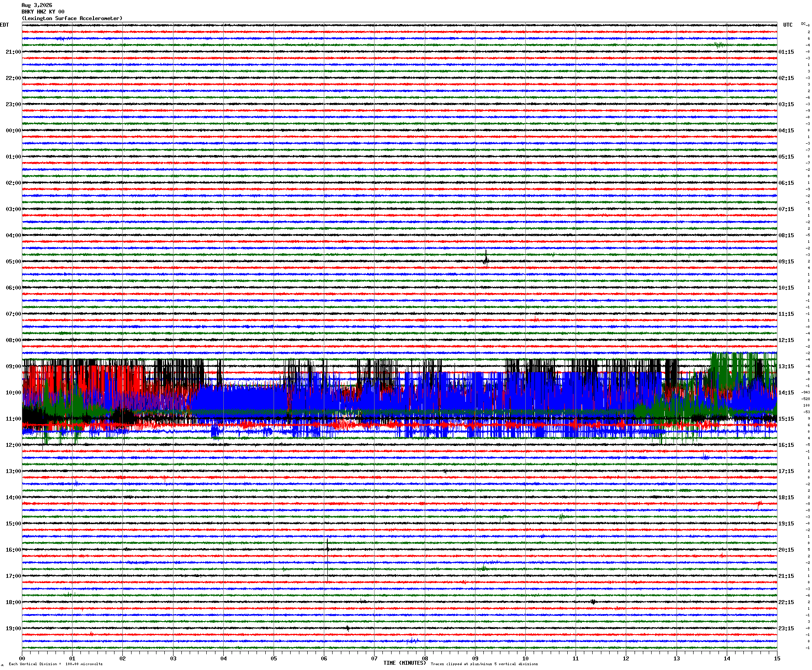Viewport: 812px width, 670px height.
Task: Click the "15:15" UTC row label
Action: pos(786,419)
